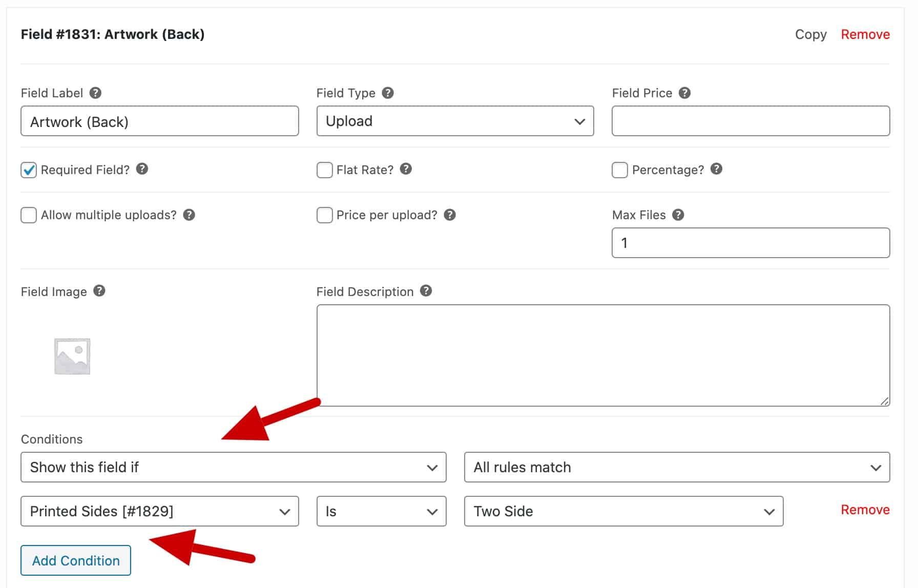Click the Field Price input
The width and height of the screenshot is (918, 588).
[x=751, y=121]
